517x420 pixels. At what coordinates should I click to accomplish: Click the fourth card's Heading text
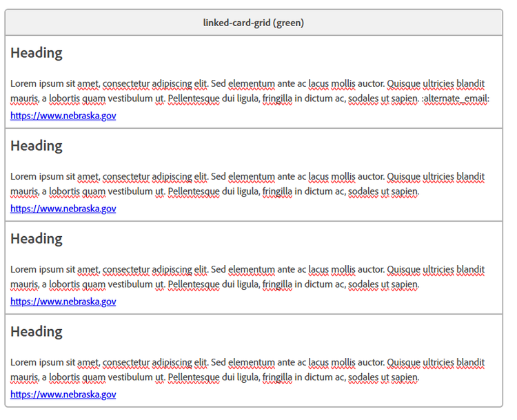pyautogui.click(x=36, y=332)
